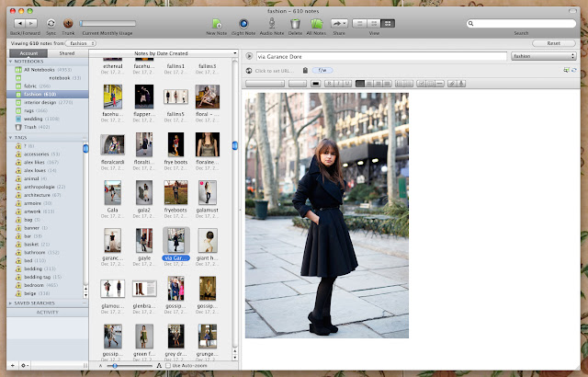
Task: Collapse the NOTEBOOKS section
Action: pos(9,63)
